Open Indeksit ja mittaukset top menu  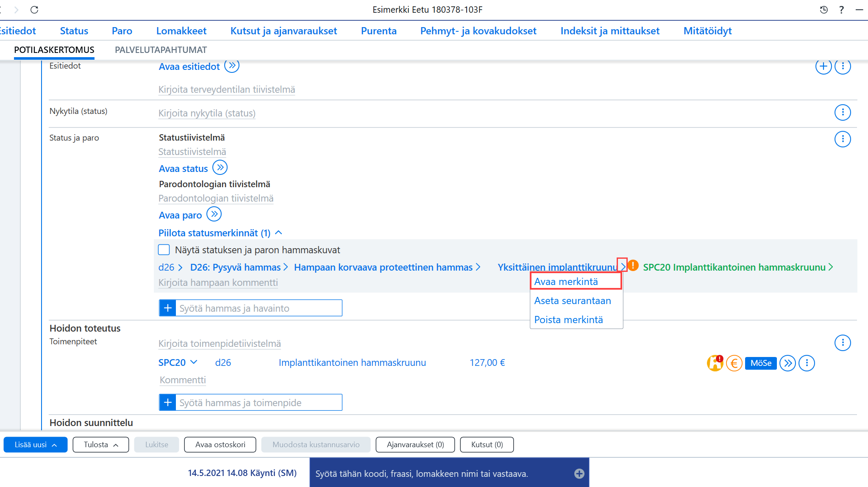tap(610, 31)
